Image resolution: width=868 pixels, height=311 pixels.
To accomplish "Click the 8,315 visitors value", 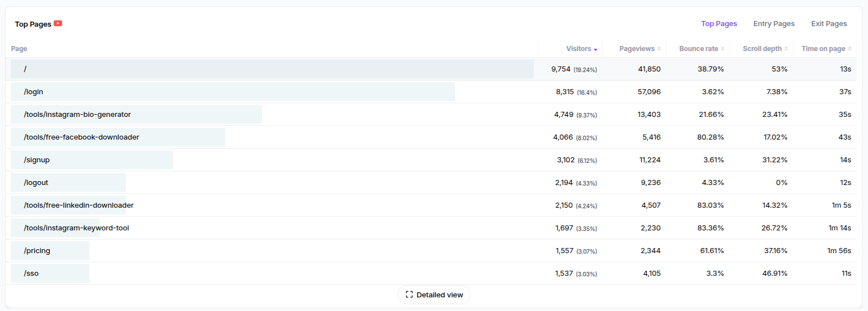I will [565, 91].
